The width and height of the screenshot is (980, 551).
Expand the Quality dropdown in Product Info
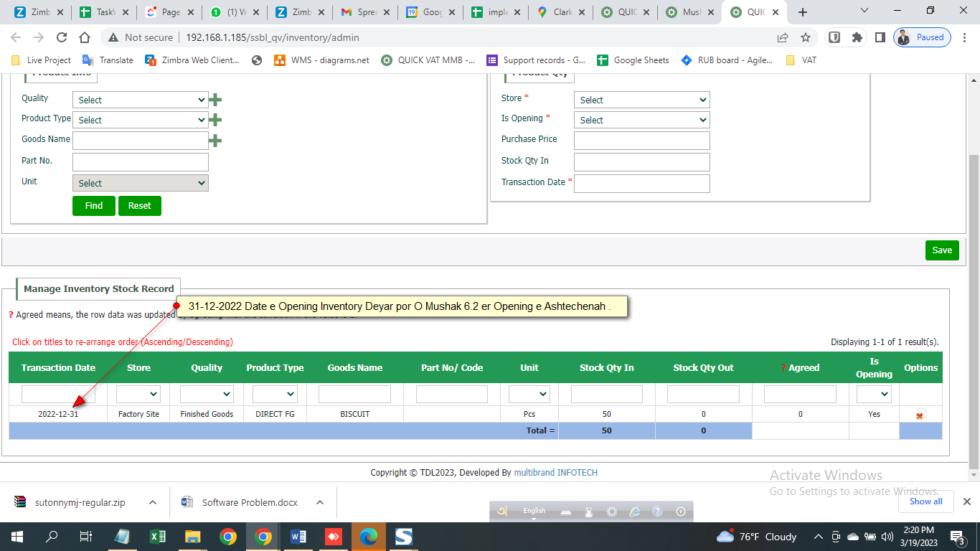[141, 100]
